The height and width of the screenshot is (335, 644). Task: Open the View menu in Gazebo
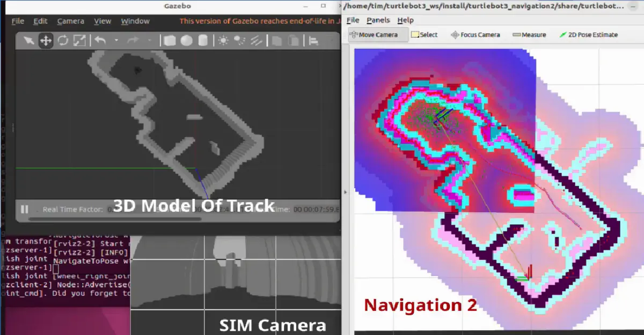click(x=103, y=21)
